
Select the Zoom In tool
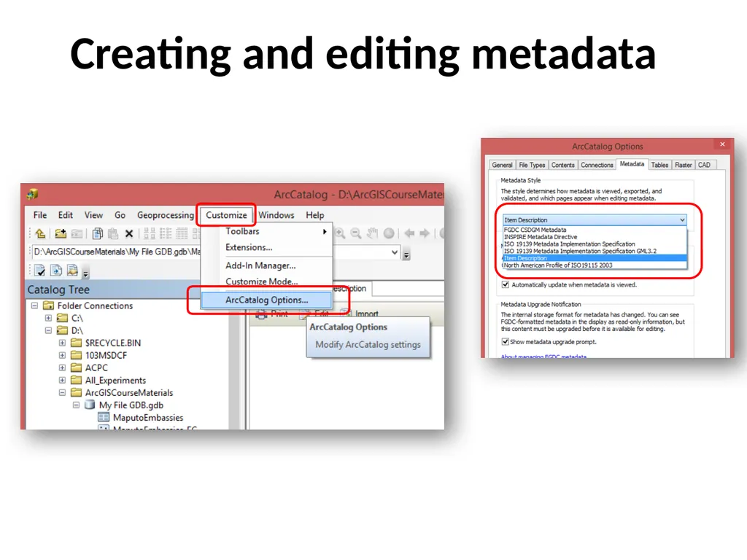click(x=340, y=233)
